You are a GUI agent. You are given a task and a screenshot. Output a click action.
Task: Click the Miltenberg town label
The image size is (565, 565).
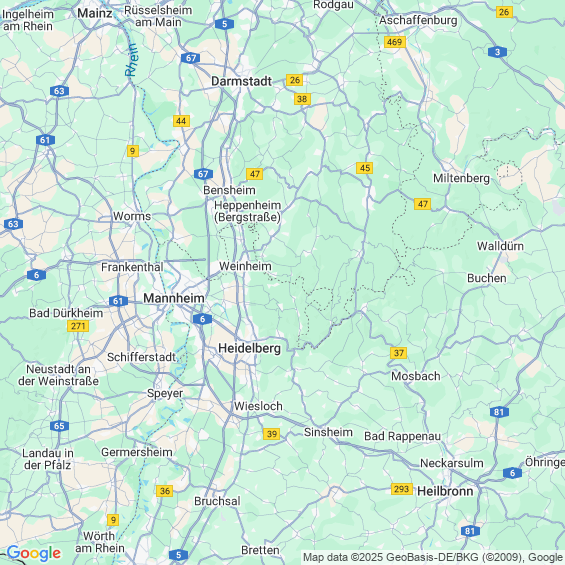(x=461, y=178)
